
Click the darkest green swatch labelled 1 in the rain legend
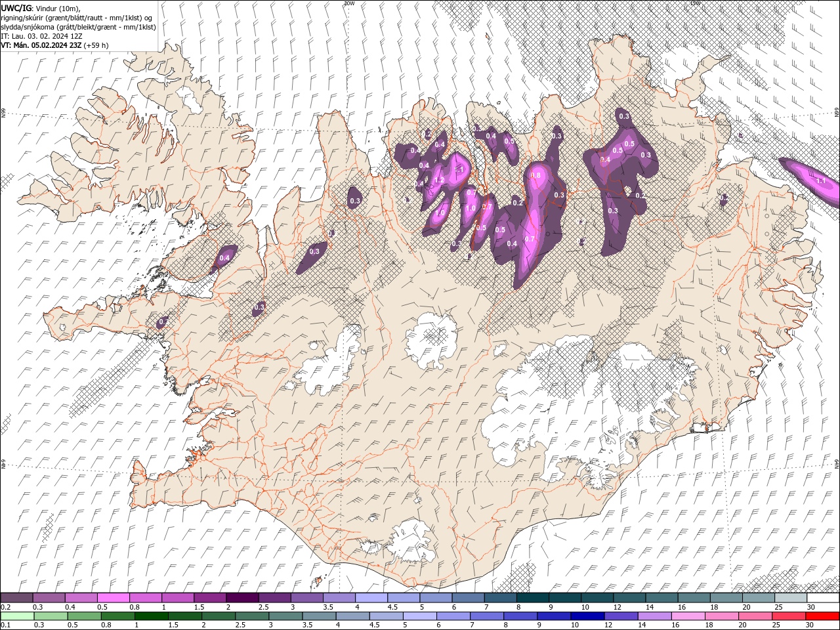coord(152,616)
